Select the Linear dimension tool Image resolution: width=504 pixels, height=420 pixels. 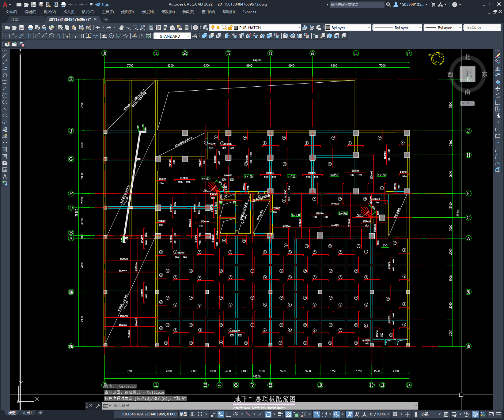coord(7,36)
